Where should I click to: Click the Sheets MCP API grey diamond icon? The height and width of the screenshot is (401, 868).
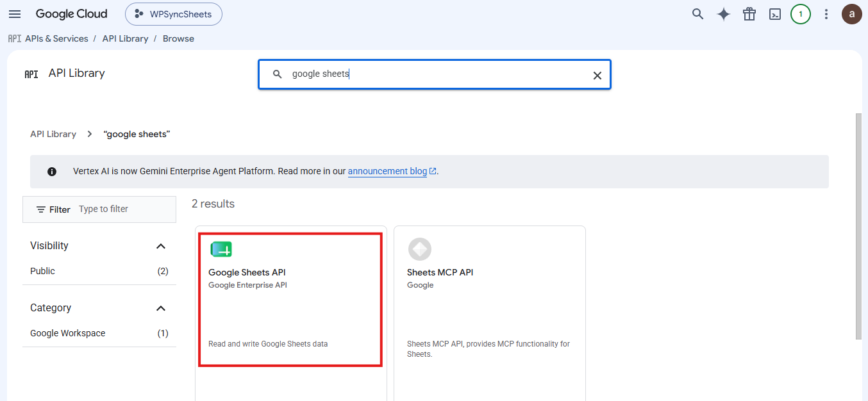pos(420,249)
